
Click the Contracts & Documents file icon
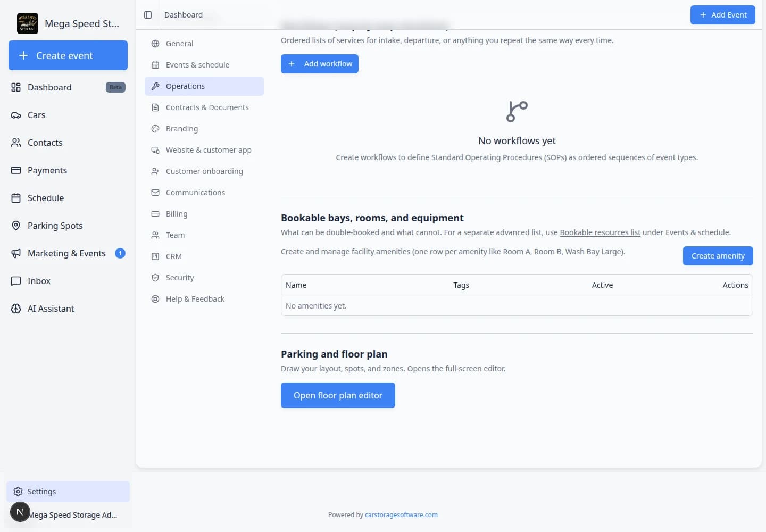(155, 107)
